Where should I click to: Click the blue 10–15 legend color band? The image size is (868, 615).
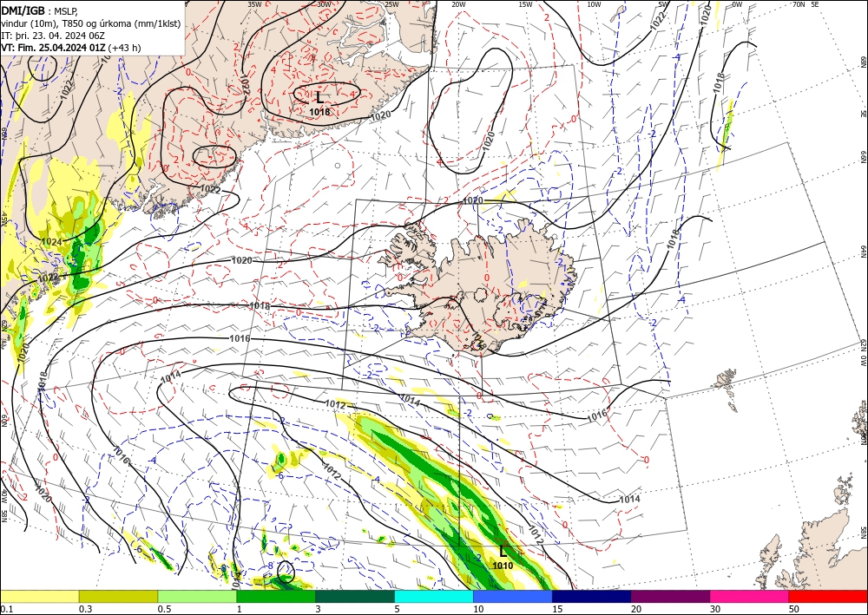513,596
